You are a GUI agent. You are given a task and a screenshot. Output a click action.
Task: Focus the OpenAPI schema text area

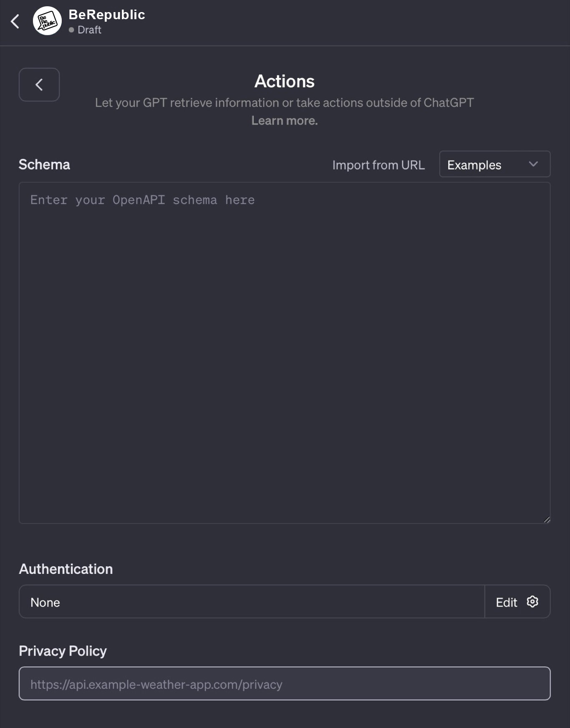(x=285, y=353)
